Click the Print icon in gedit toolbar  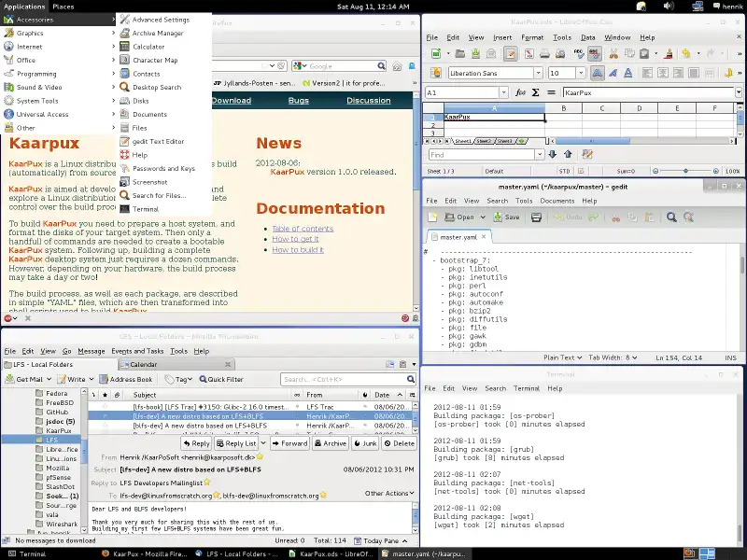[536, 217]
